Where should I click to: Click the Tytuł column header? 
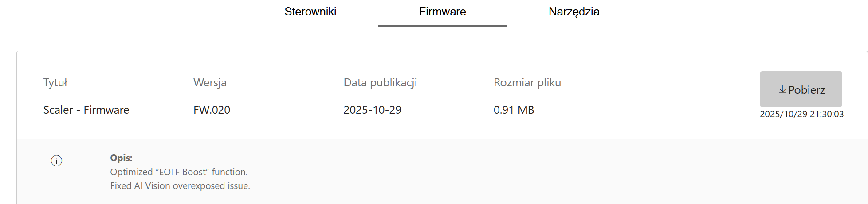pyautogui.click(x=55, y=83)
